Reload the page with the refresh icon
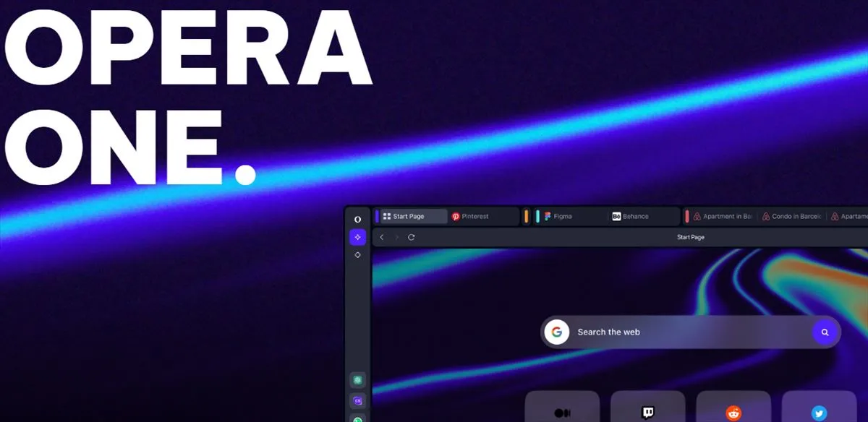 411,237
